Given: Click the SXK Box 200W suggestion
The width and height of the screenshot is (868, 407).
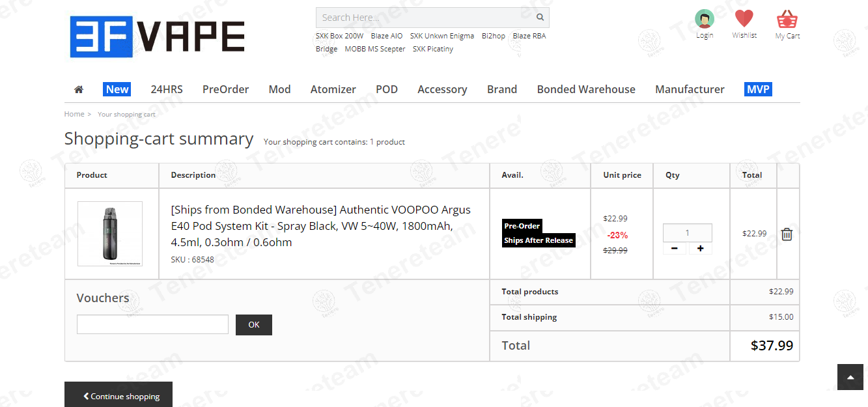Looking at the screenshot, I should [x=340, y=36].
